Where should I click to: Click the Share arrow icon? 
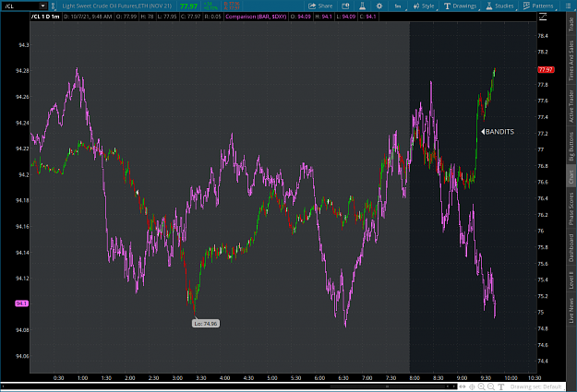(x=312, y=6)
